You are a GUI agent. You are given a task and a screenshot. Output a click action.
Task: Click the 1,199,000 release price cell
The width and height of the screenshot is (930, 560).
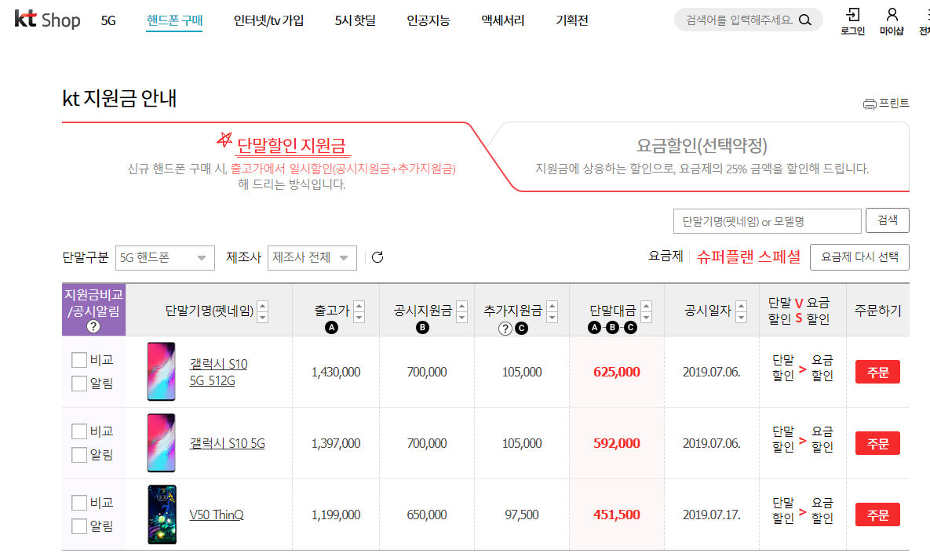tap(336, 515)
